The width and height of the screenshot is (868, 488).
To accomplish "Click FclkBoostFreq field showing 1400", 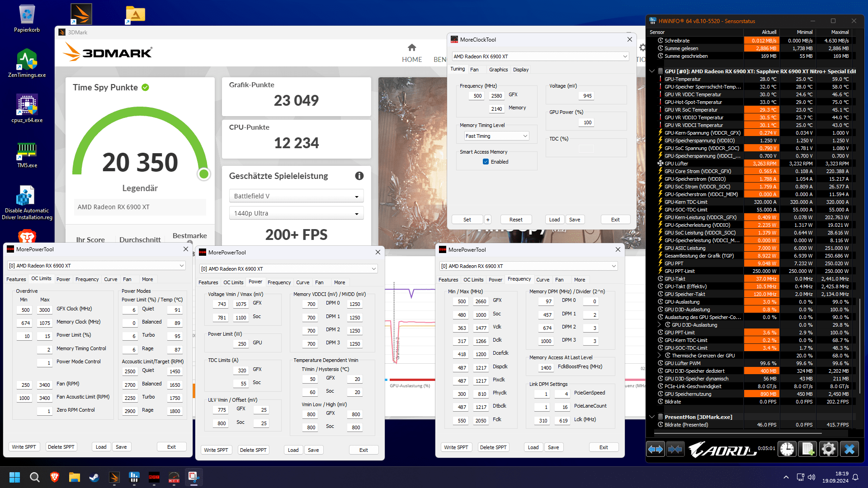I will [546, 368].
